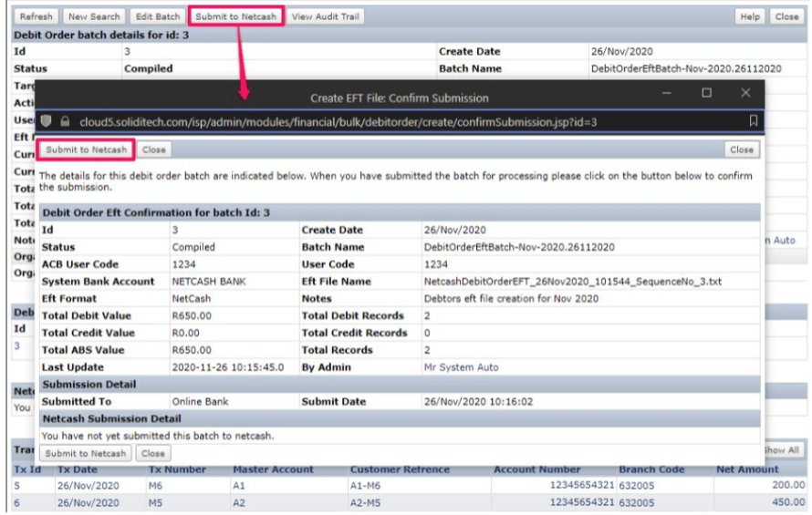Open View Audit Trail
The image size is (812, 515).
coord(326,16)
